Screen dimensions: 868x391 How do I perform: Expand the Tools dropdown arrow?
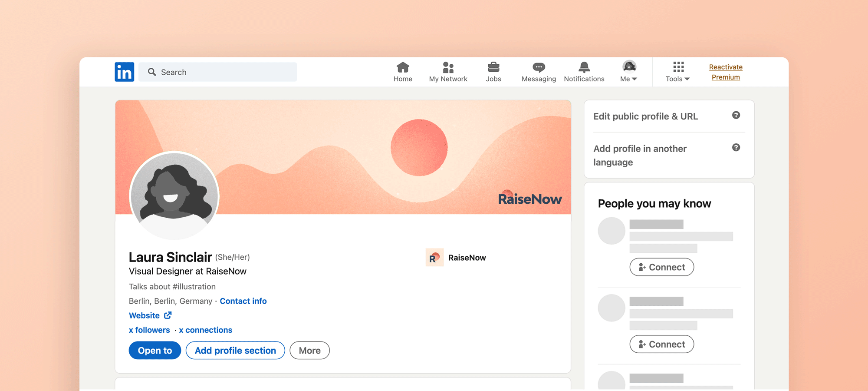coord(687,79)
